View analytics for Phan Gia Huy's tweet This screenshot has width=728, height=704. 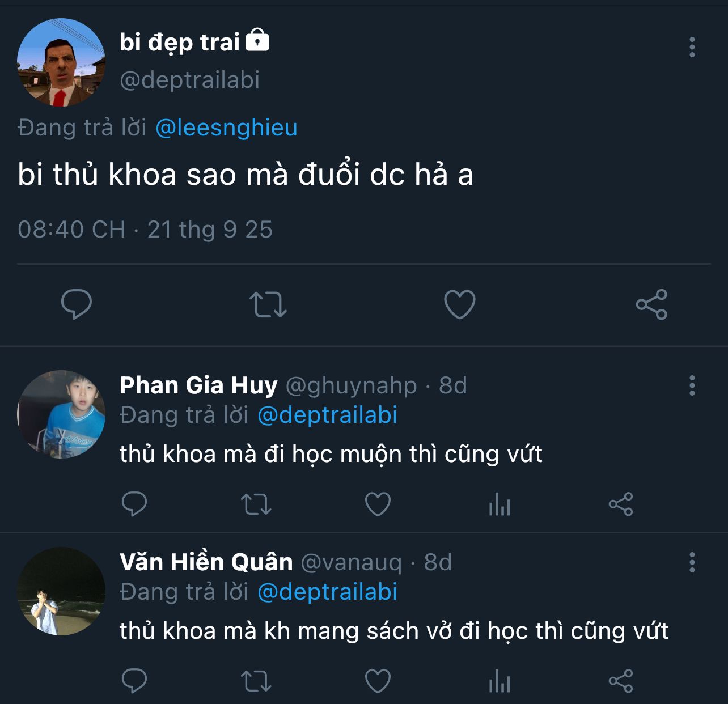pyautogui.click(x=500, y=504)
